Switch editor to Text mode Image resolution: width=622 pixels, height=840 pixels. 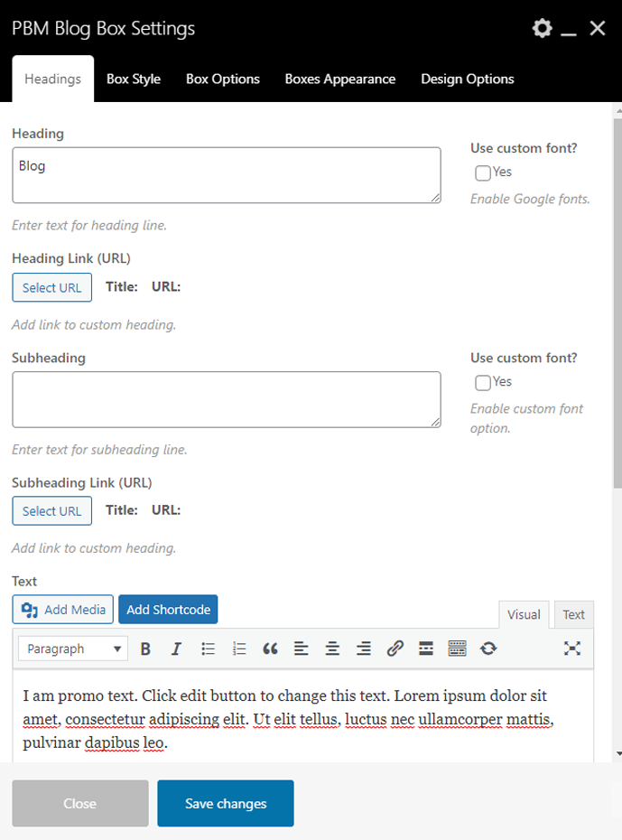tap(573, 615)
